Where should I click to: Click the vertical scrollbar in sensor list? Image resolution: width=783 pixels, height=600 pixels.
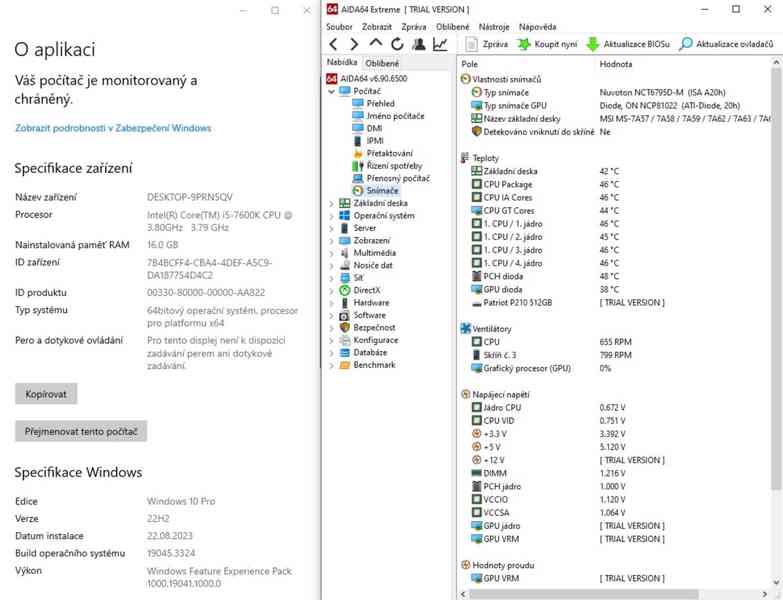click(x=776, y=280)
